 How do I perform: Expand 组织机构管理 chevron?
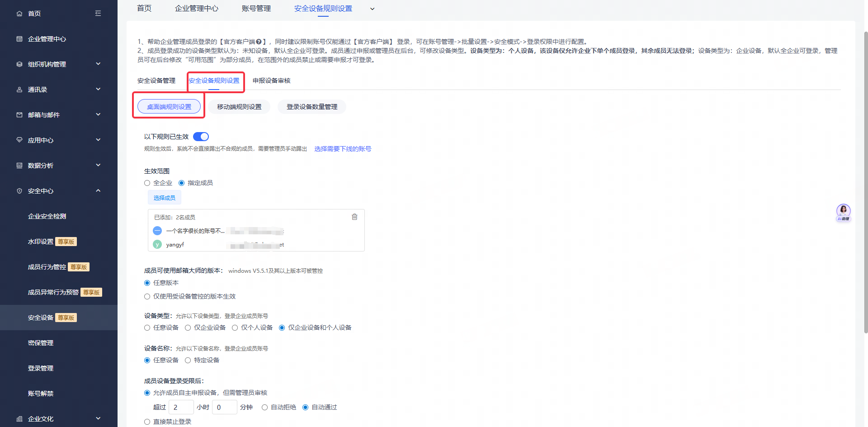click(x=98, y=64)
